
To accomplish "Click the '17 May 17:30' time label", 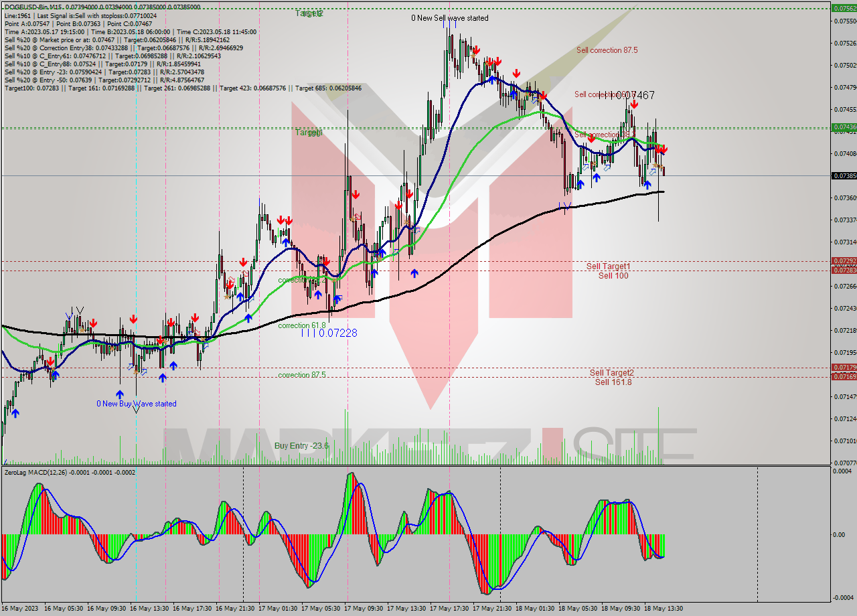I will coord(451,609).
